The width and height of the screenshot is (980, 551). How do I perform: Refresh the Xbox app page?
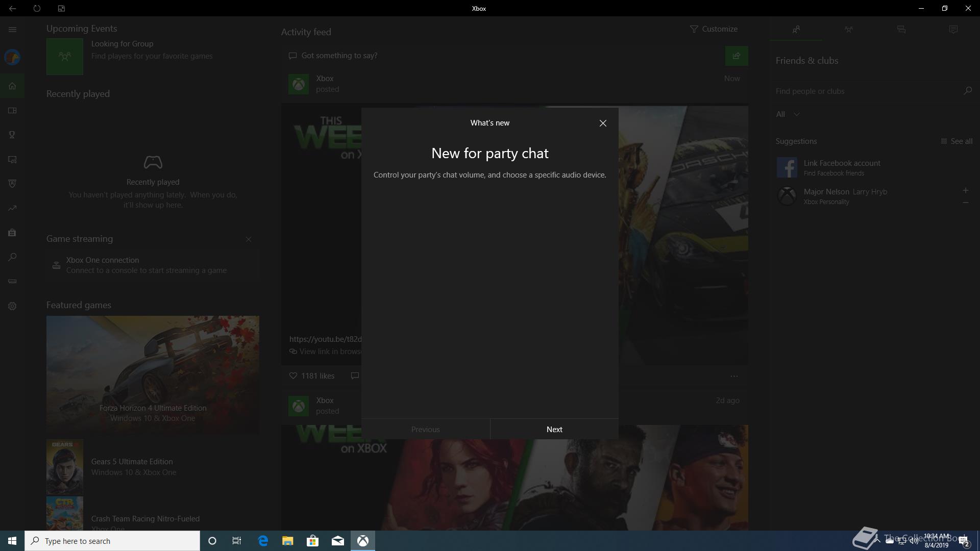coord(37,9)
